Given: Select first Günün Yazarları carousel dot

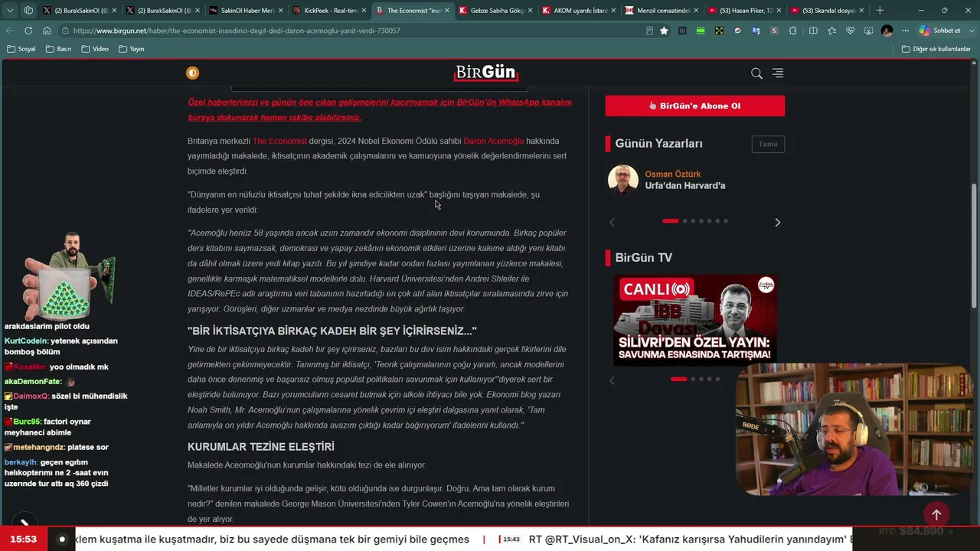Looking at the screenshot, I should click(671, 221).
